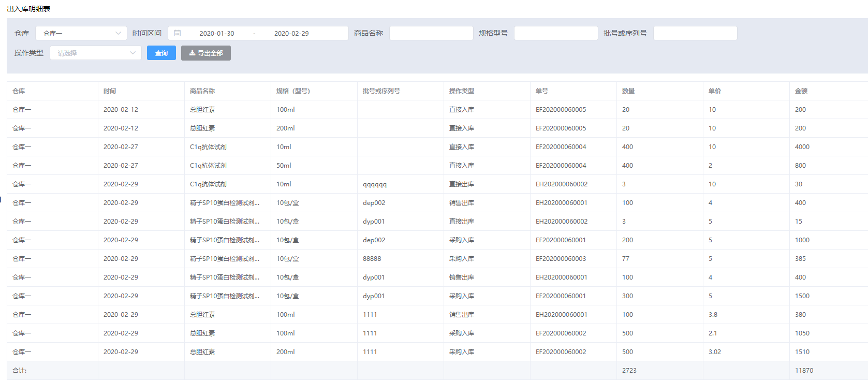Click the start date 2020-01-30 field
This screenshot has width=868, height=381.
point(216,33)
